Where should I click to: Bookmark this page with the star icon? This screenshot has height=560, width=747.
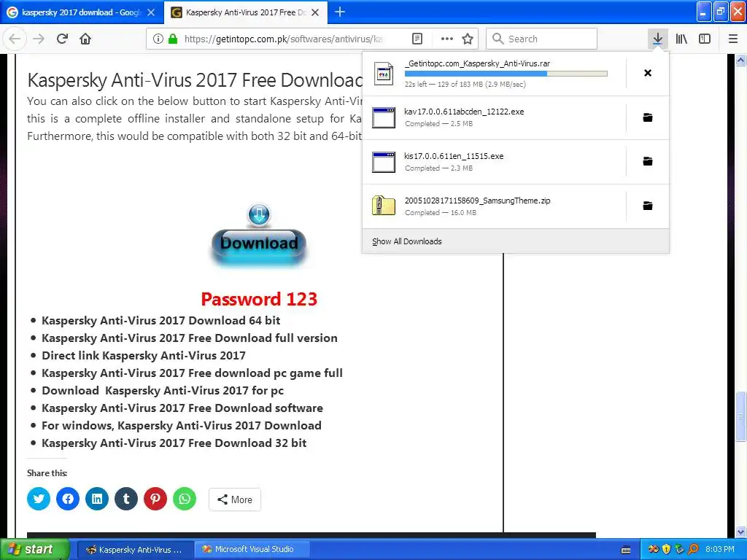pos(468,39)
